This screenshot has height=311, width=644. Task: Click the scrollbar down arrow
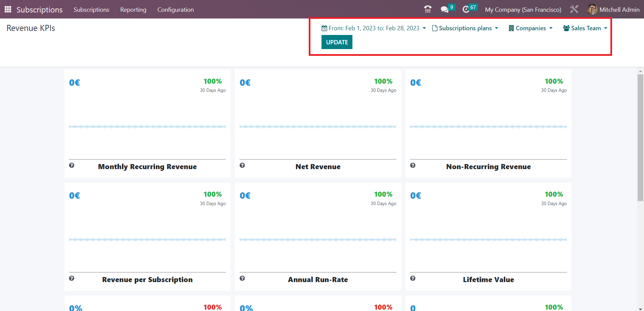[x=640, y=308]
